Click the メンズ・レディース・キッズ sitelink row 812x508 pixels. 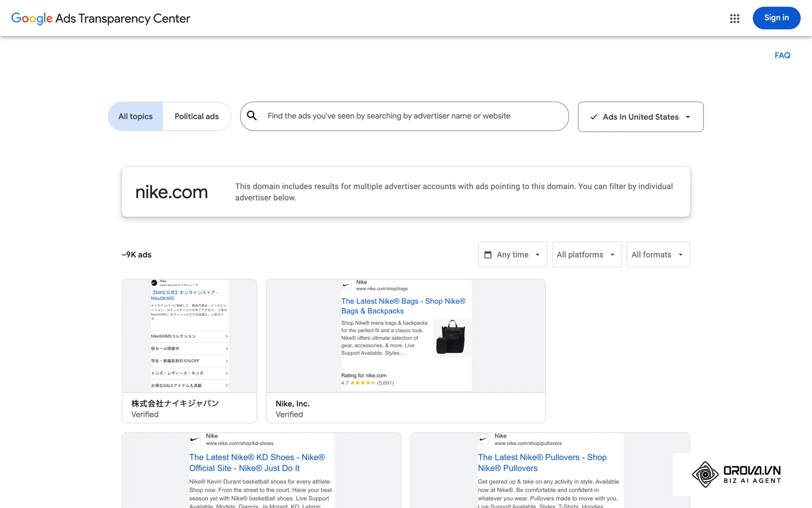coord(189,373)
